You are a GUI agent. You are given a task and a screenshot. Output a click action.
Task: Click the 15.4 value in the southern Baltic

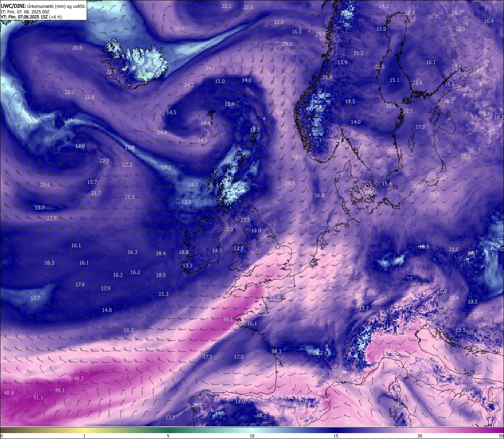[387, 183]
